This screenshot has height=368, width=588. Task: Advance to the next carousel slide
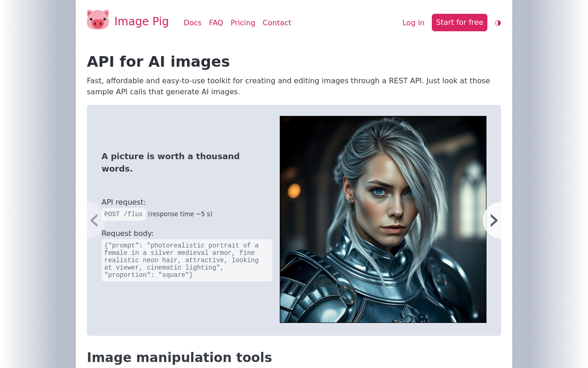click(493, 220)
